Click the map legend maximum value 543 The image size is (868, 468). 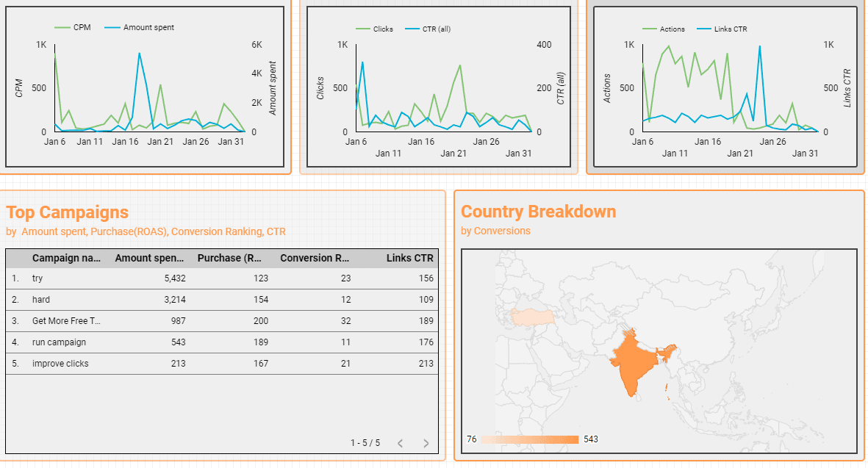tap(591, 439)
